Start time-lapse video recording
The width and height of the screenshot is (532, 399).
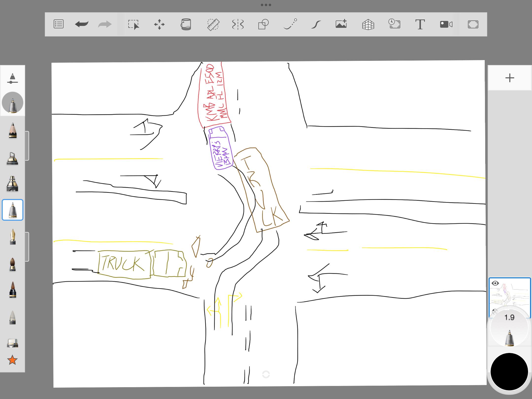point(446,24)
